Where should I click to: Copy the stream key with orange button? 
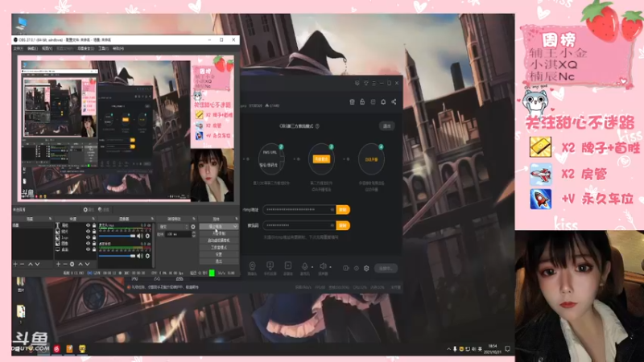pyautogui.click(x=343, y=225)
